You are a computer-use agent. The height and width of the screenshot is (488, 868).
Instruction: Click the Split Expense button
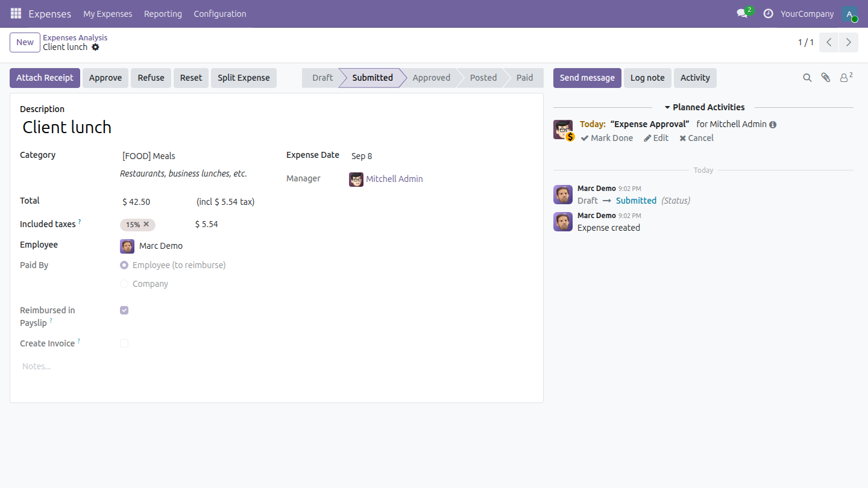point(244,78)
